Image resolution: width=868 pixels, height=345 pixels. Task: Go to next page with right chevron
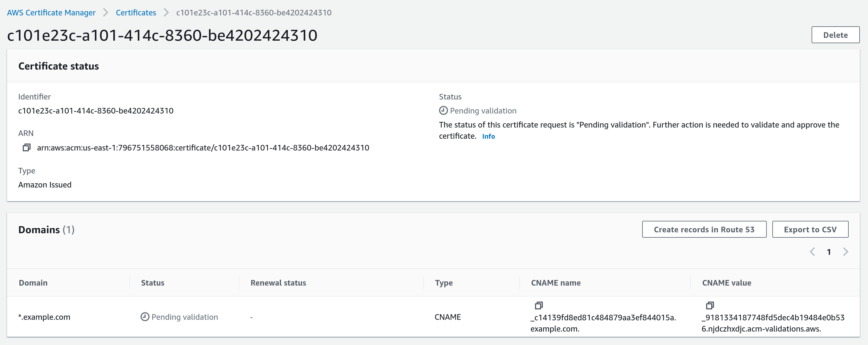846,251
